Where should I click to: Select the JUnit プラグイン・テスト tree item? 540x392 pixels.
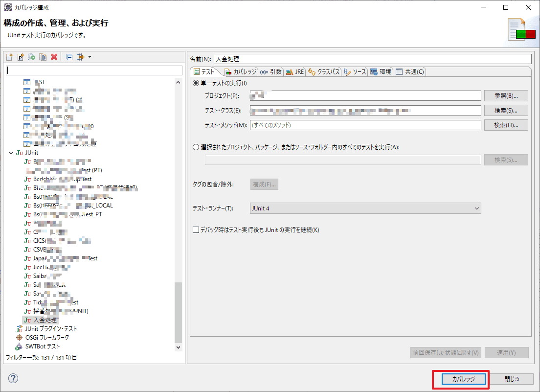51,329
